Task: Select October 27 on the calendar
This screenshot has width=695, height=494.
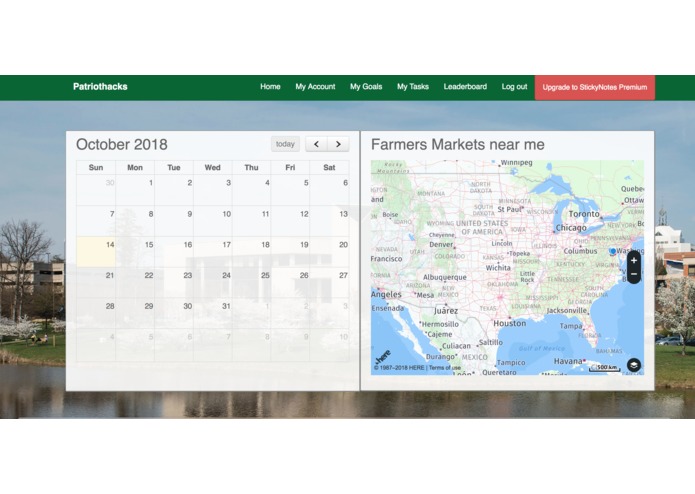Action: point(329,282)
